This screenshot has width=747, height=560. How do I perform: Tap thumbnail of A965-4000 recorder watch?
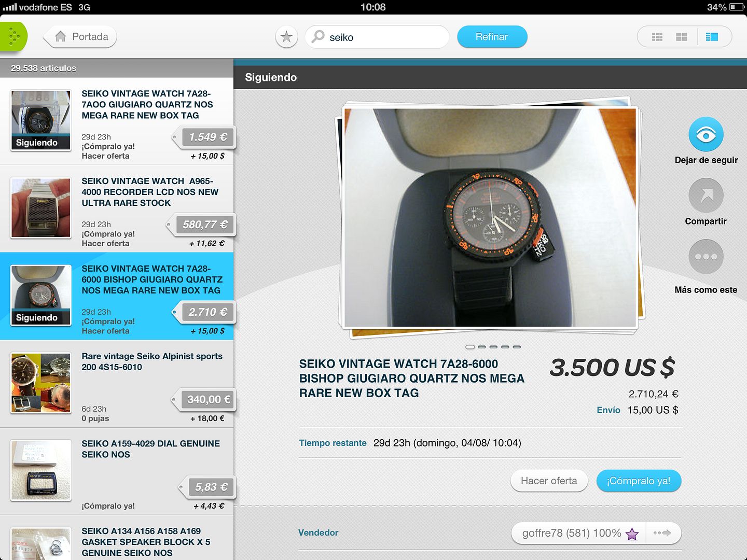click(41, 208)
